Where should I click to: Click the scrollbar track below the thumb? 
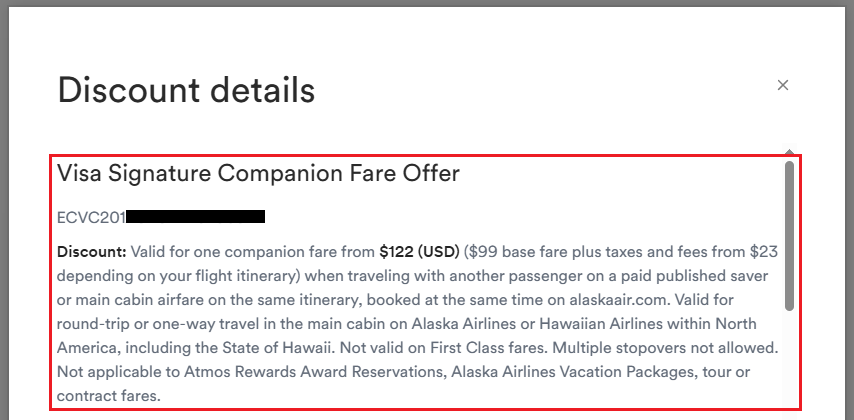790,360
